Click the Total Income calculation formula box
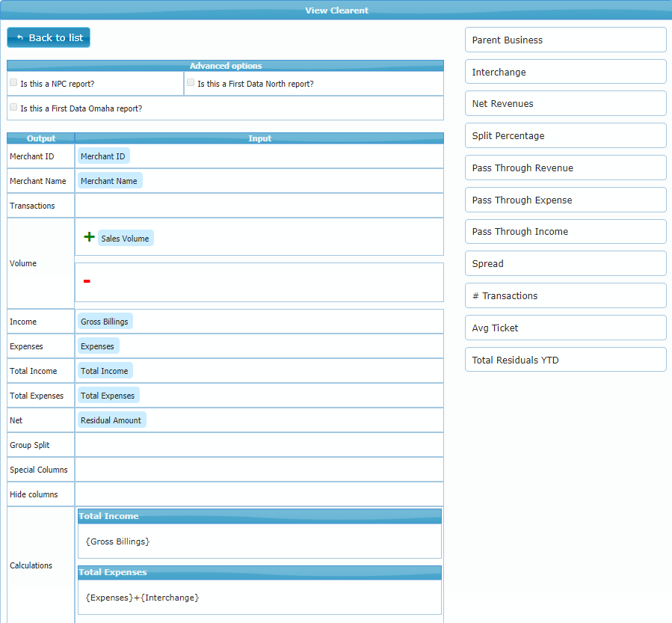 pos(259,541)
